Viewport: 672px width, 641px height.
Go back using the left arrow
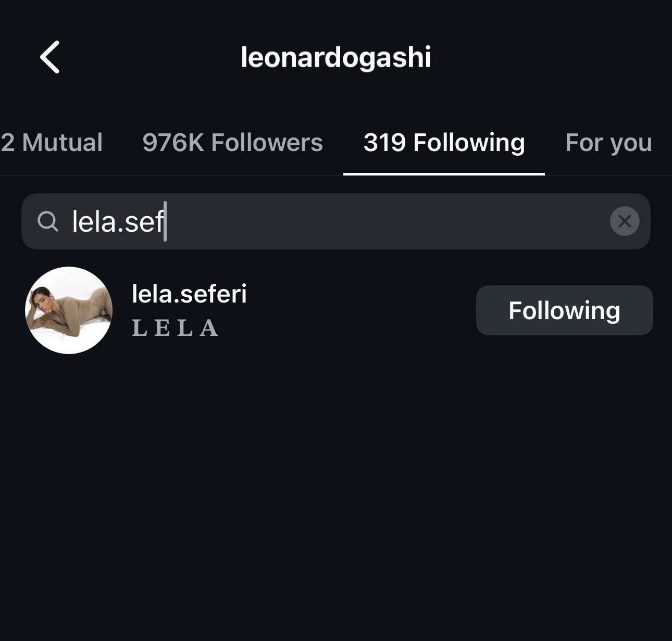pos(50,57)
